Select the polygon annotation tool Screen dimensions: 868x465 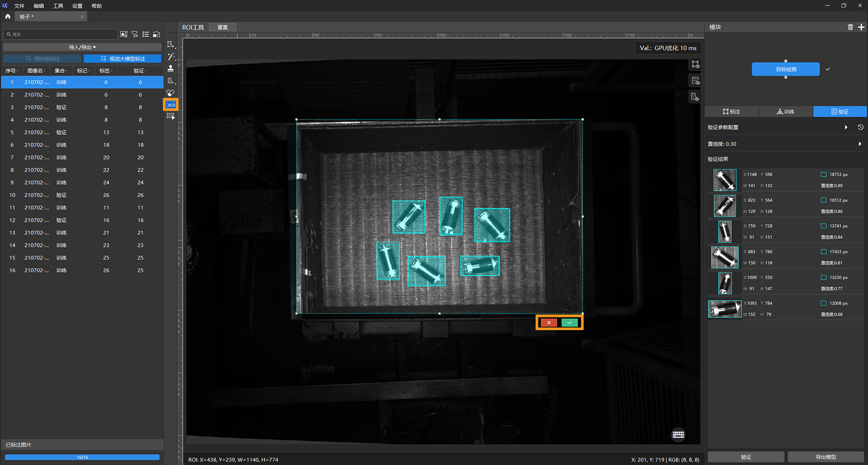coord(170,44)
